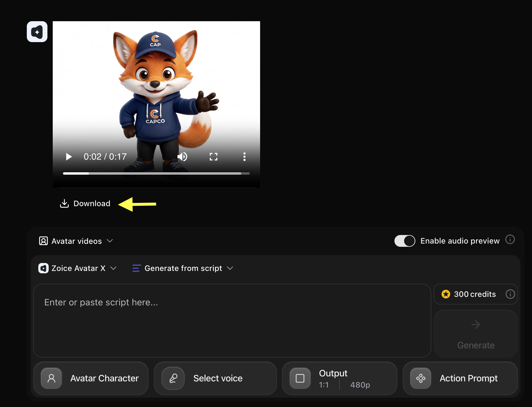Open the video's three-dot options menu
This screenshot has width=532, height=407.
(244, 157)
